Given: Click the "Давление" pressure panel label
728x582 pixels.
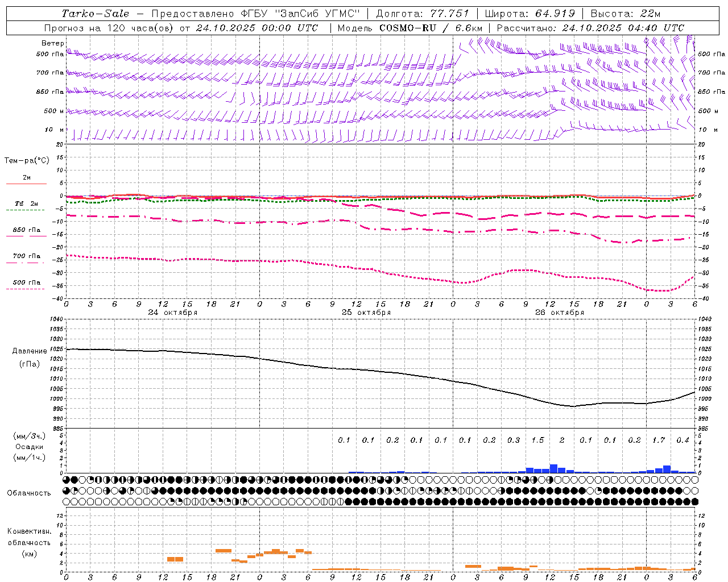Looking at the screenshot, I should pos(30,351).
